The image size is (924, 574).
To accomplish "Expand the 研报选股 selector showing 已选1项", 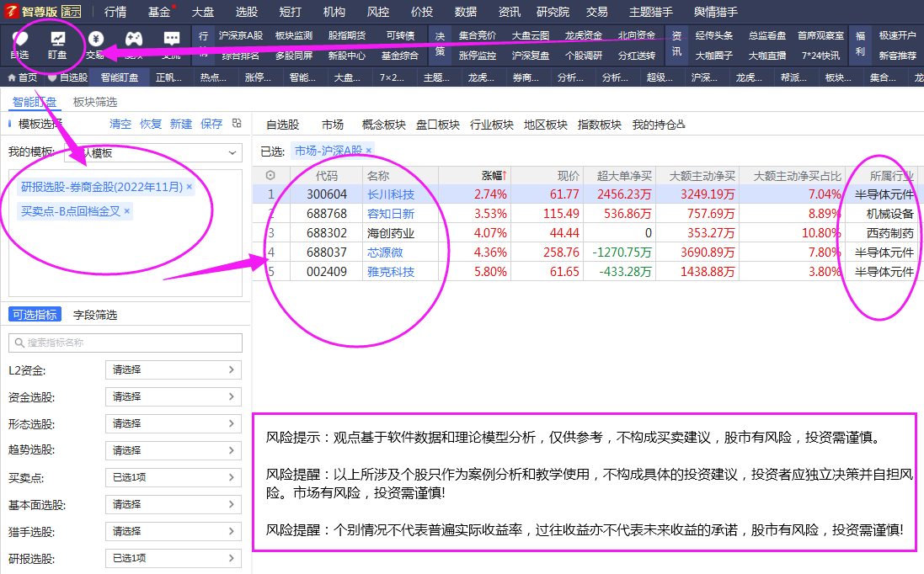I will pyautogui.click(x=174, y=558).
